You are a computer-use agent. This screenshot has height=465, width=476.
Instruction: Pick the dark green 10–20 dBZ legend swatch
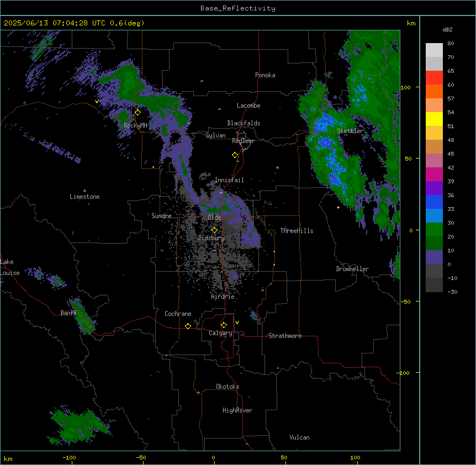point(434,244)
